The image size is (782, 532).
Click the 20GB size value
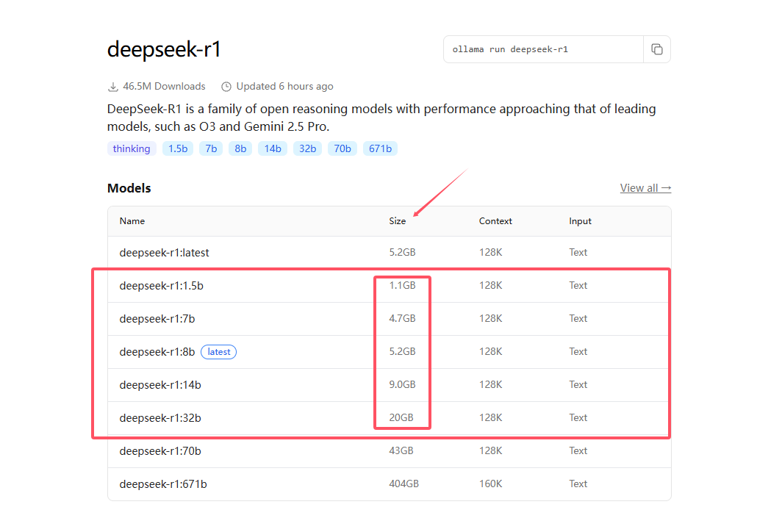(x=401, y=417)
